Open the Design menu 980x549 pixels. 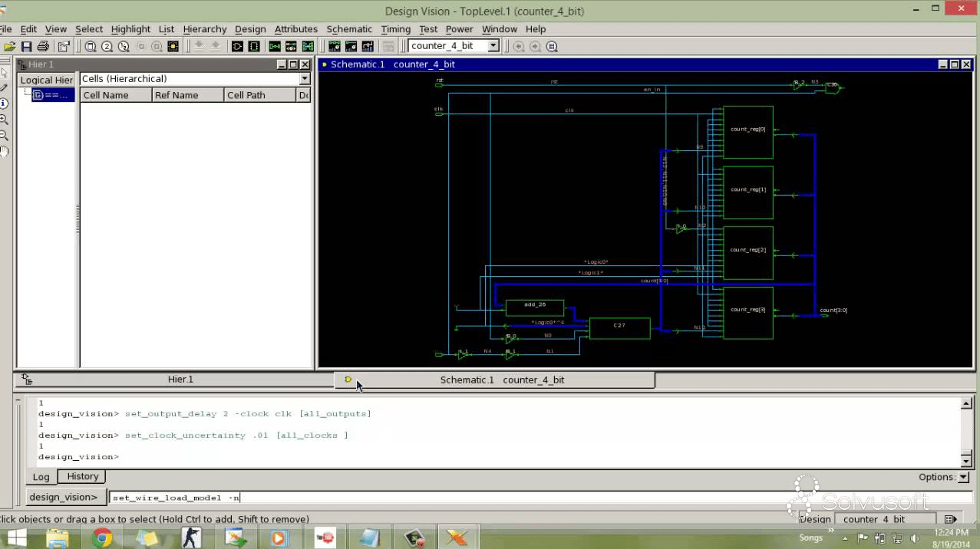pos(250,29)
